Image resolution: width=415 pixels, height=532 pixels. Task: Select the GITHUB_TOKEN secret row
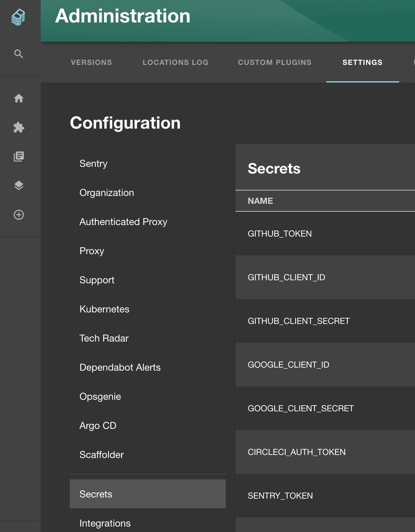pyautogui.click(x=325, y=234)
